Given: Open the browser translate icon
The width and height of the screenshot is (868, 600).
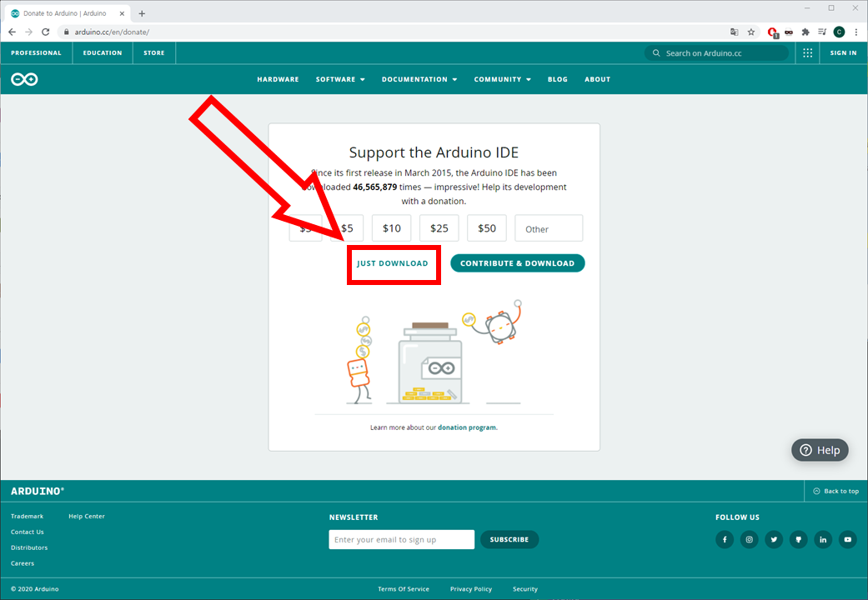Looking at the screenshot, I should [734, 32].
